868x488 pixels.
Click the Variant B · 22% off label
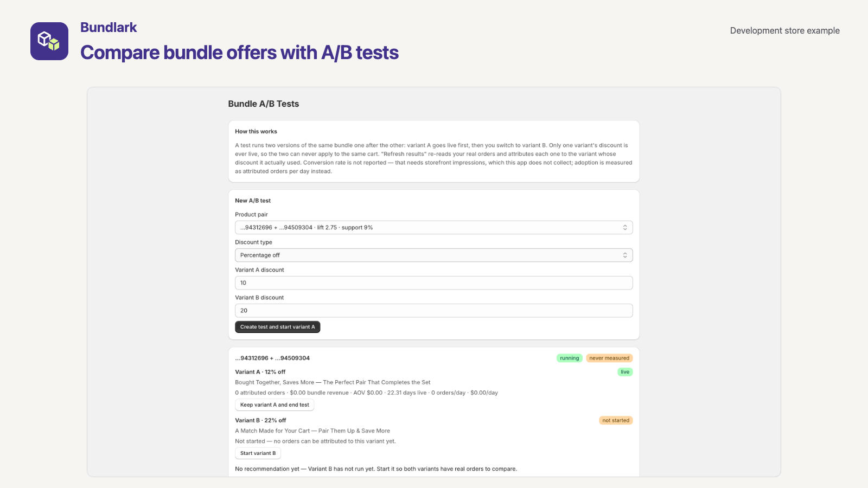[x=260, y=420]
